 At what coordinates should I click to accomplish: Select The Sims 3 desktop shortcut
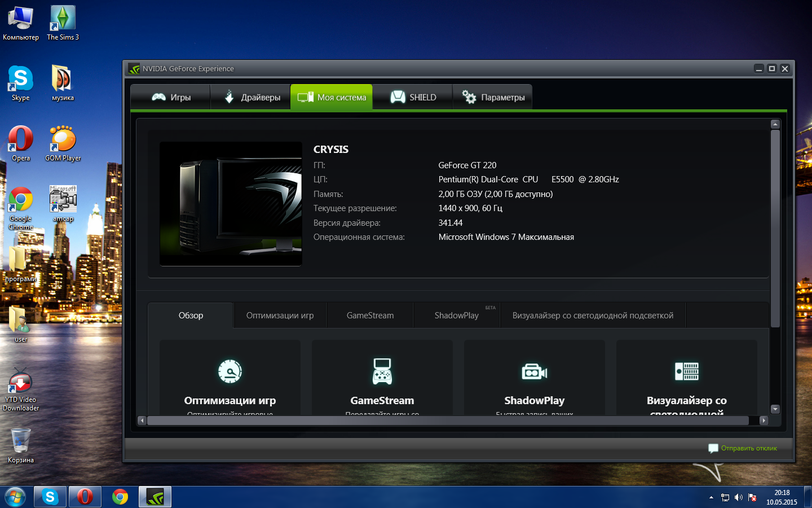(63, 24)
